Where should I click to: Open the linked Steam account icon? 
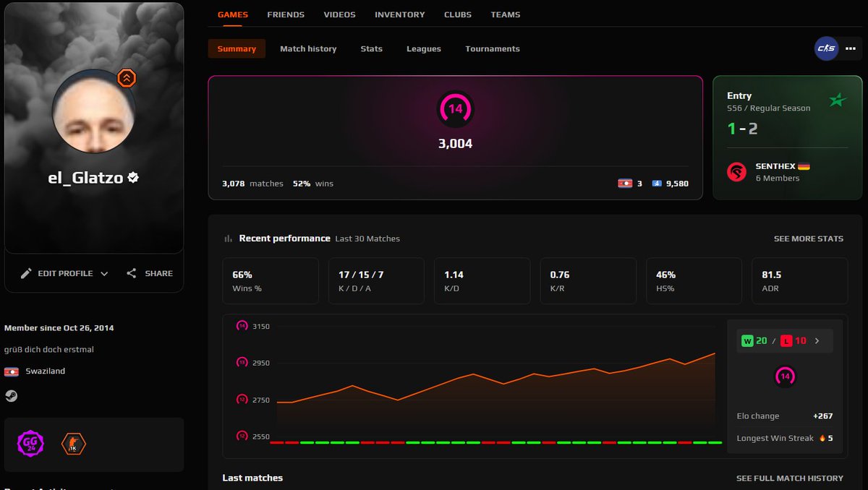pos(11,395)
